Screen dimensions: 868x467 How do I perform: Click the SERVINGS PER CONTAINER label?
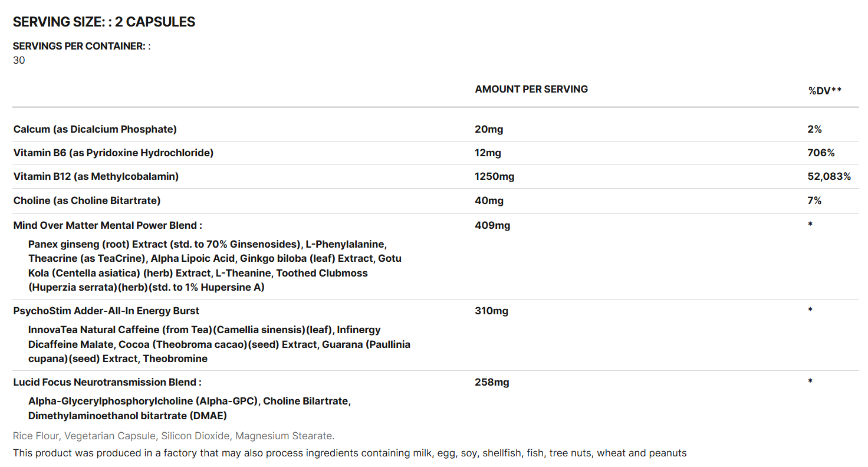tap(79, 46)
